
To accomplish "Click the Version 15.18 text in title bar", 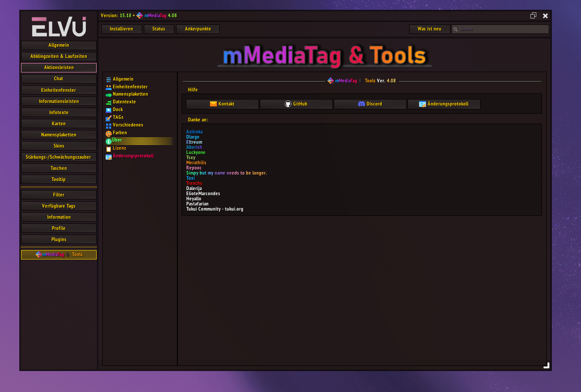I will coord(116,15).
